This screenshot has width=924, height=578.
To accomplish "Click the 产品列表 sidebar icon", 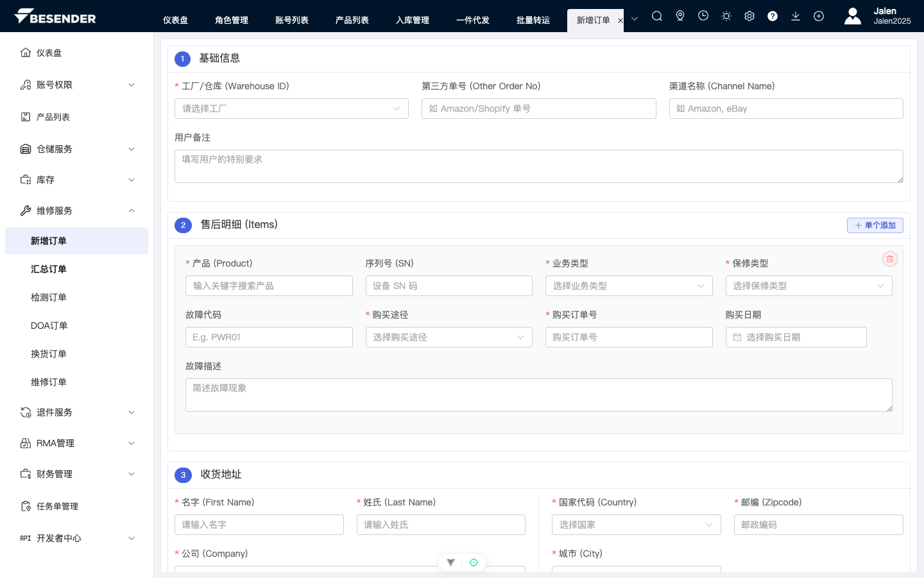I will (x=26, y=117).
